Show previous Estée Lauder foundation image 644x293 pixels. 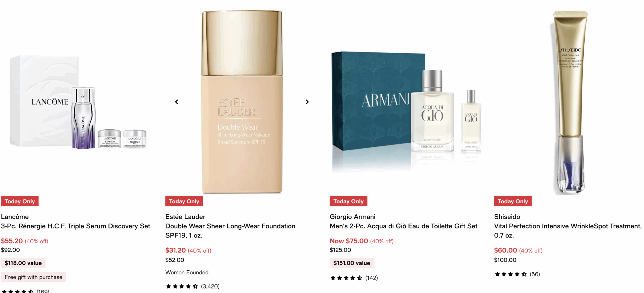(177, 102)
